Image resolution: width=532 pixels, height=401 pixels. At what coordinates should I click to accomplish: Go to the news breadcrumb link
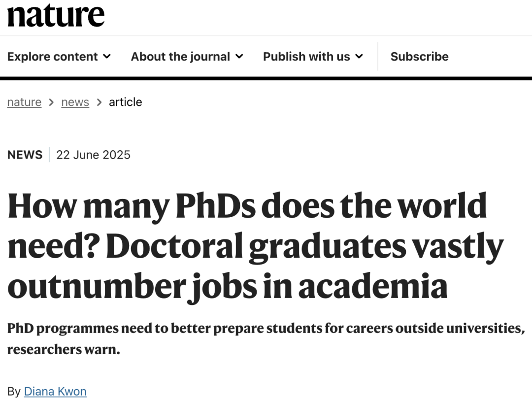(75, 102)
